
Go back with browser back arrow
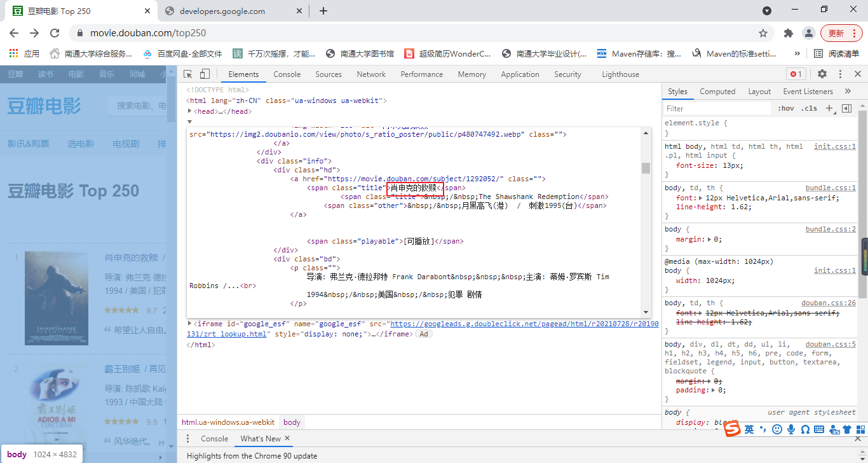pyautogui.click(x=14, y=33)
